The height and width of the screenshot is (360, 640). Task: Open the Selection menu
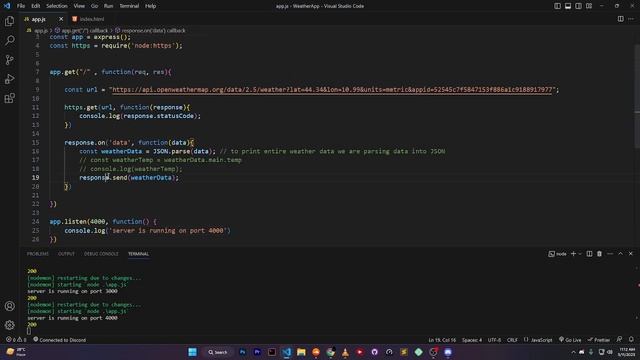[x=57, y=6]
